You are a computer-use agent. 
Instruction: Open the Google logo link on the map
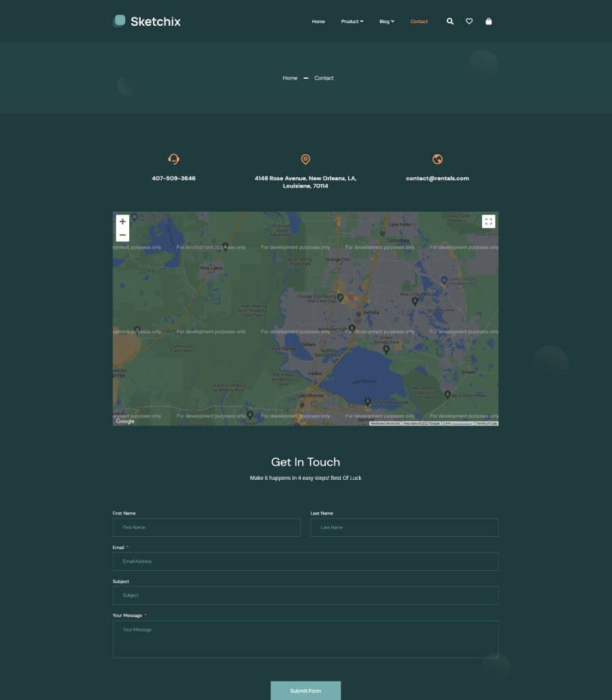tap(124, 421)
